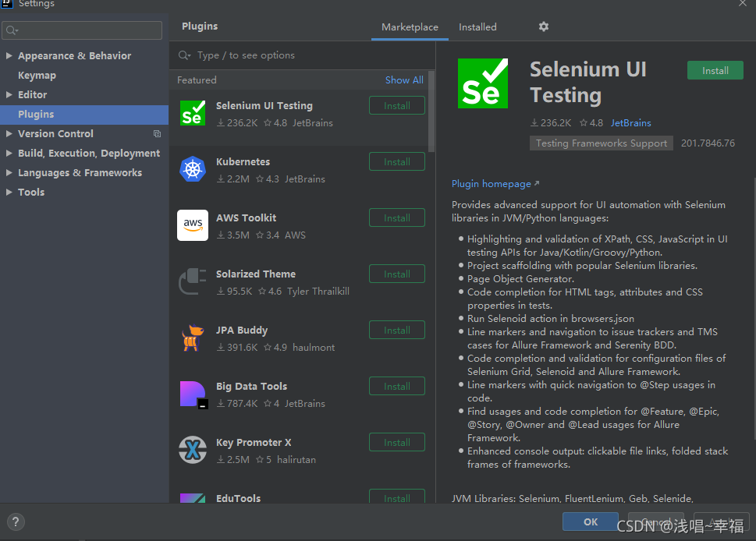Click the AWS Toolkit plugin icon
756x541 pixels.
[192, 225]
